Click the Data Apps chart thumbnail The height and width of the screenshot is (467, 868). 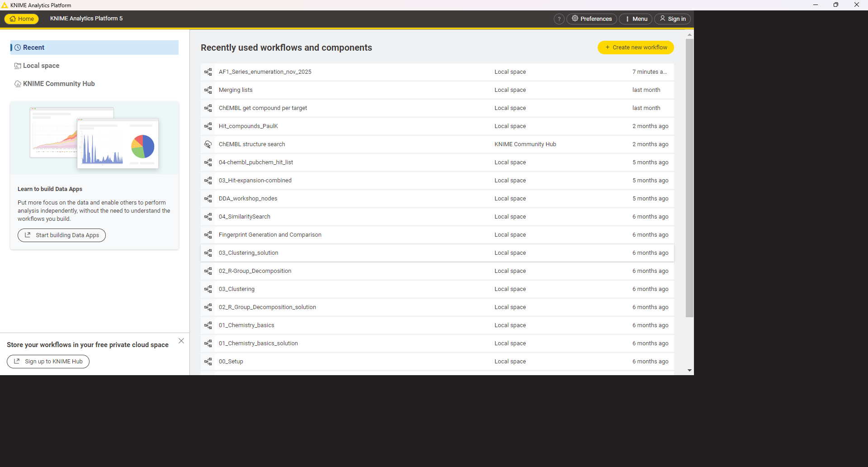point(94,138)
